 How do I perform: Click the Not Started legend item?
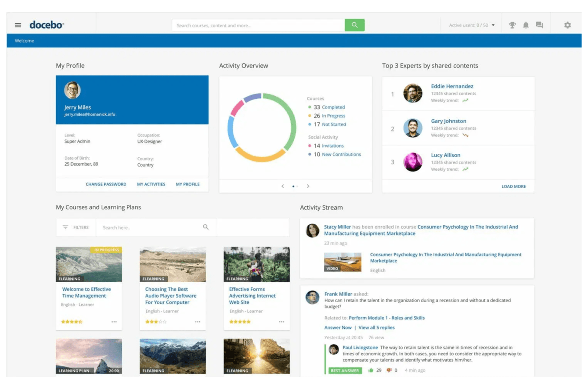click(x=333, y=124)
